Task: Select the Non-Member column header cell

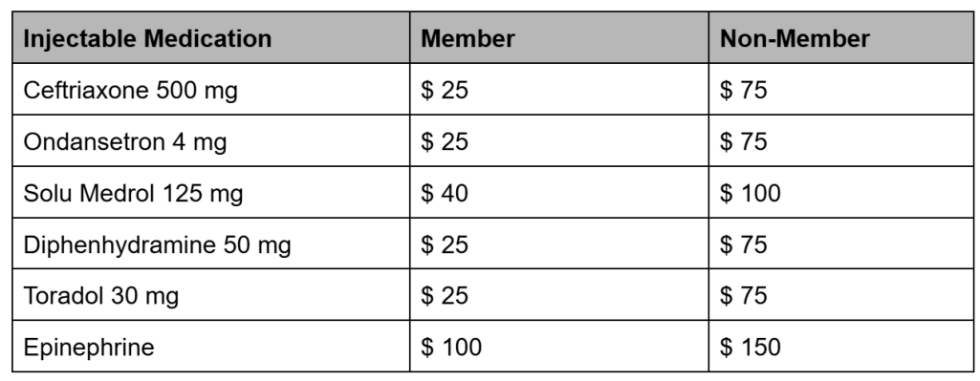Action: coord(841,37)
